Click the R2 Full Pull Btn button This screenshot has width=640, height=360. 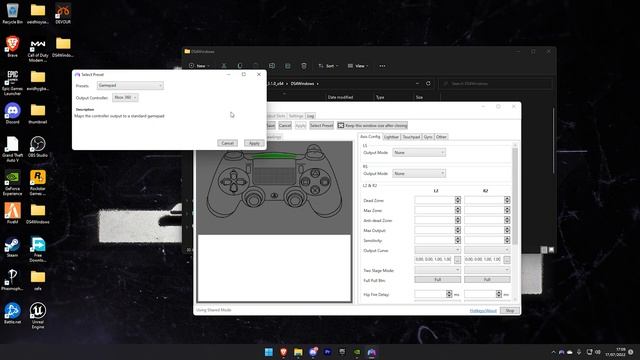click(x=487, y=280)
